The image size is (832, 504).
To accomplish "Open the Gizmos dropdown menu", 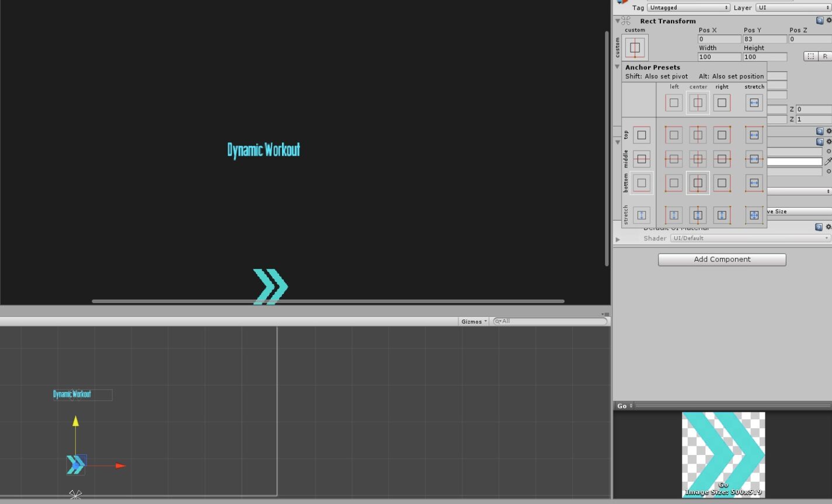I will pos(474,321).
